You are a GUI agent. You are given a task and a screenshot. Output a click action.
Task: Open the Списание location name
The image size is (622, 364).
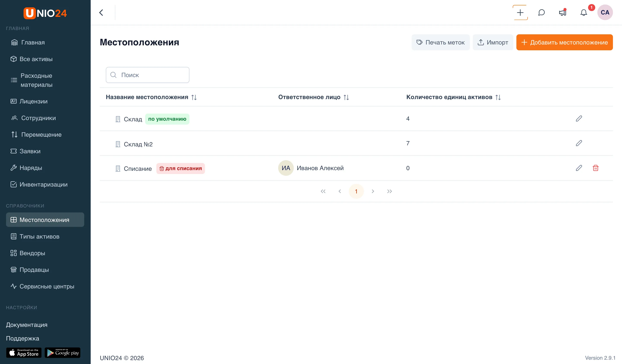138,169
